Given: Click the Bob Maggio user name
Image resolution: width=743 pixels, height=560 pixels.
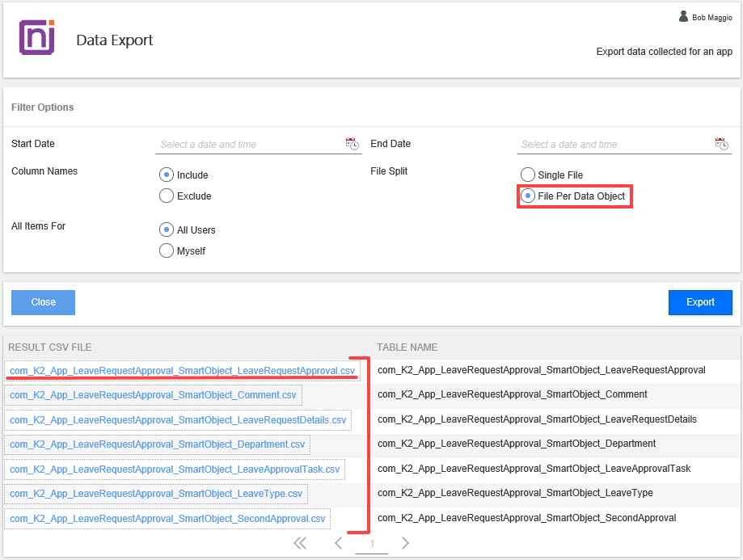Looking at the screenshot, I should (712, 18).
